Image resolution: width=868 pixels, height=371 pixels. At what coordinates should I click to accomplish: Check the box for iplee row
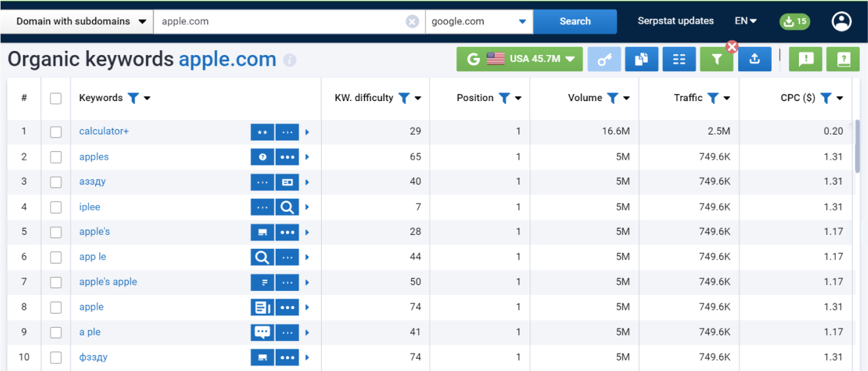point(56,207)
